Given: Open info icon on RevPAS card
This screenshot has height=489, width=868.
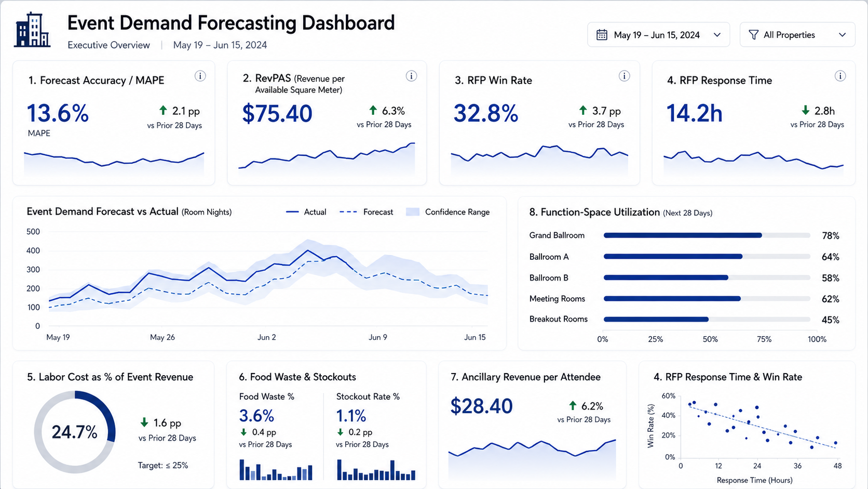Looking at the screenshot, I should (411, 76).
